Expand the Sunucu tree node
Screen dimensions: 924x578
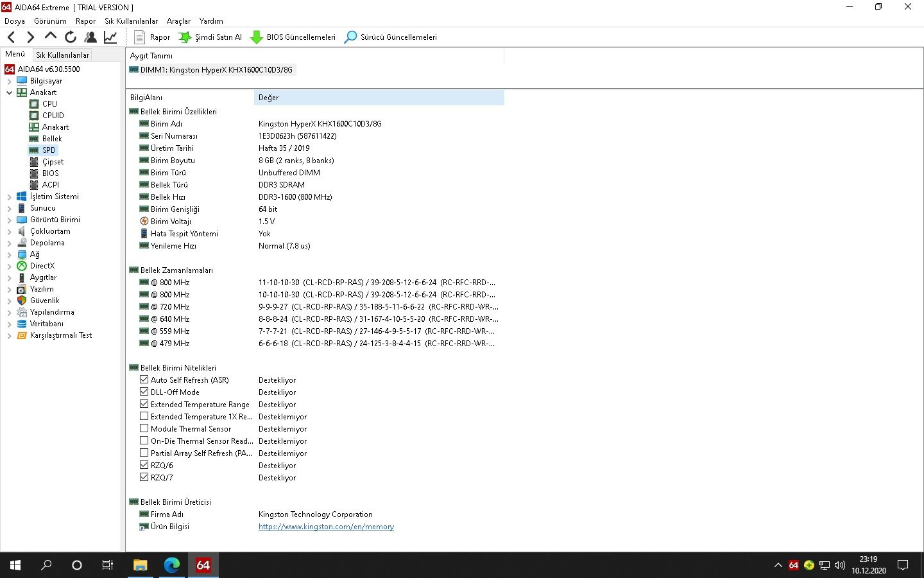(x=9, y=208)
